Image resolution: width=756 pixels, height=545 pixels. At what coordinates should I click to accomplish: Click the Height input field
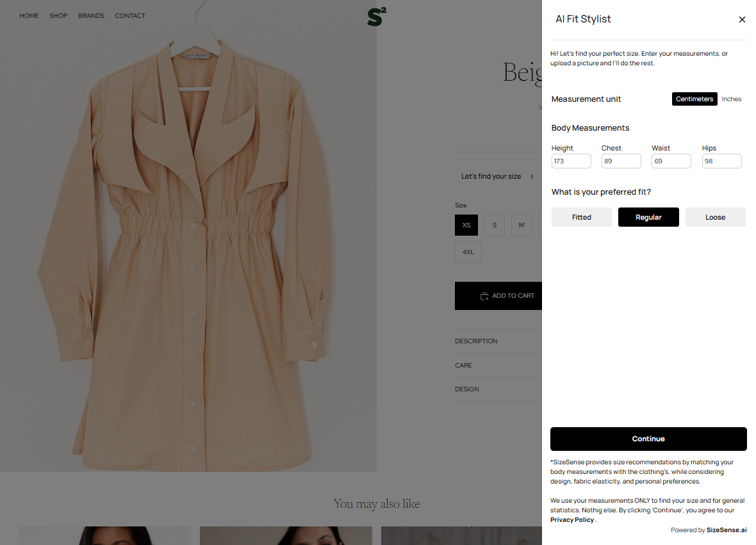571,161
